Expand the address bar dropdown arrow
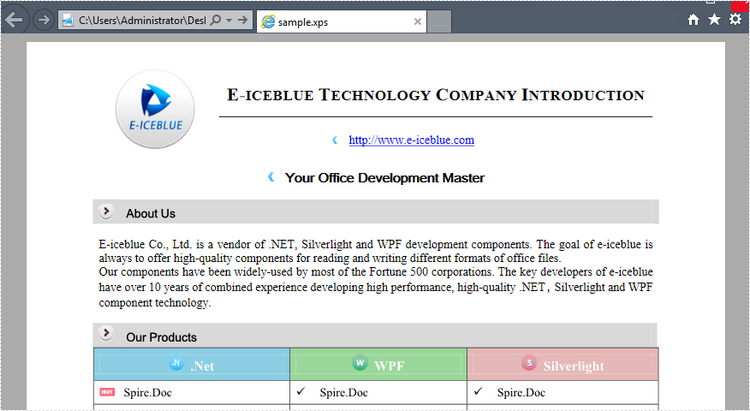This screenshot has height=411, width=750. click(229, 20)
